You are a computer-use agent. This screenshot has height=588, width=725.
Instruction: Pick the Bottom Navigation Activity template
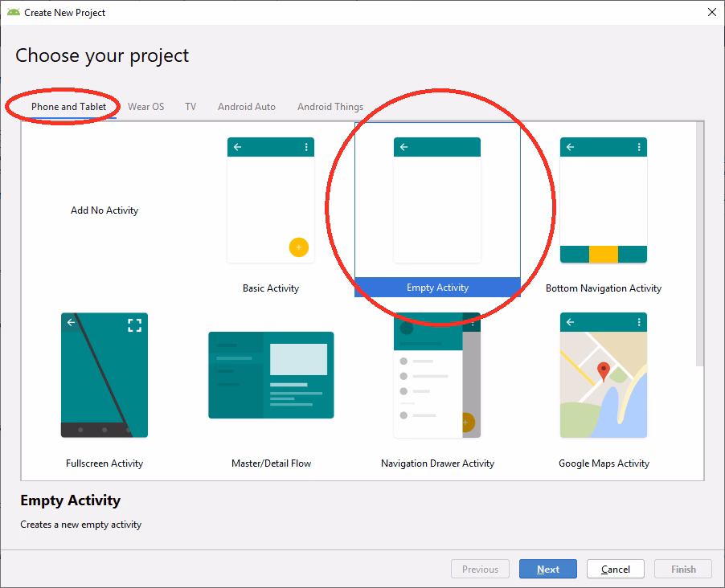click(603, 201)
